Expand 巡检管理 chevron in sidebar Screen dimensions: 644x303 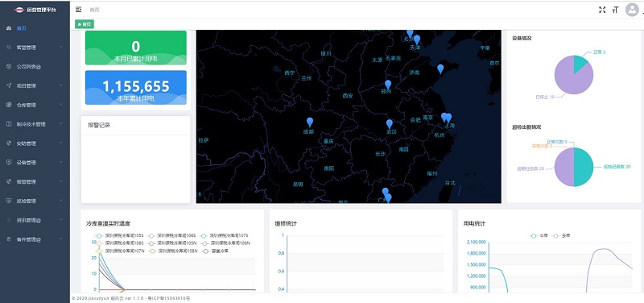(x=61, y=201)
